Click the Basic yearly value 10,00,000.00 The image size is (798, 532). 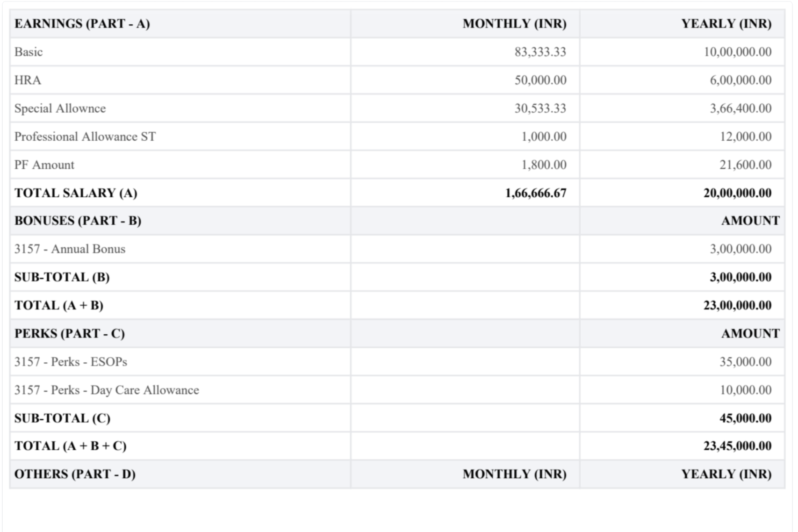point(737,52)
